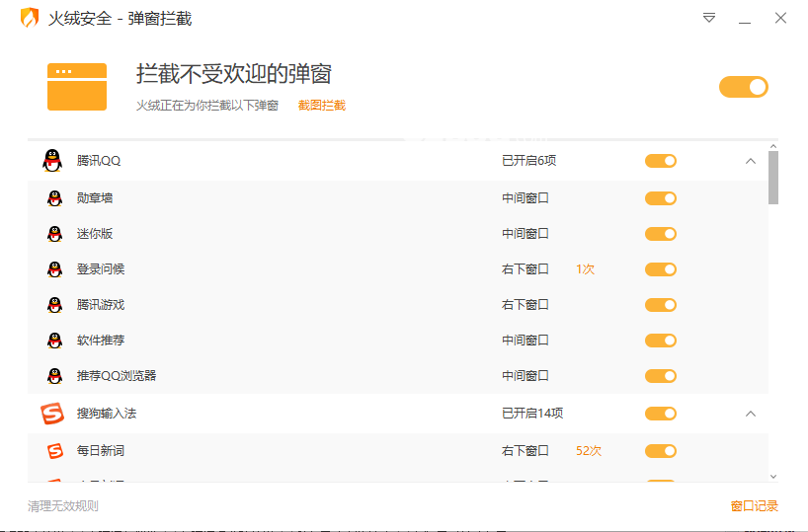Click the penguin icon beside 登录问候
808x532 pixels.
click(x=54, y=269)
